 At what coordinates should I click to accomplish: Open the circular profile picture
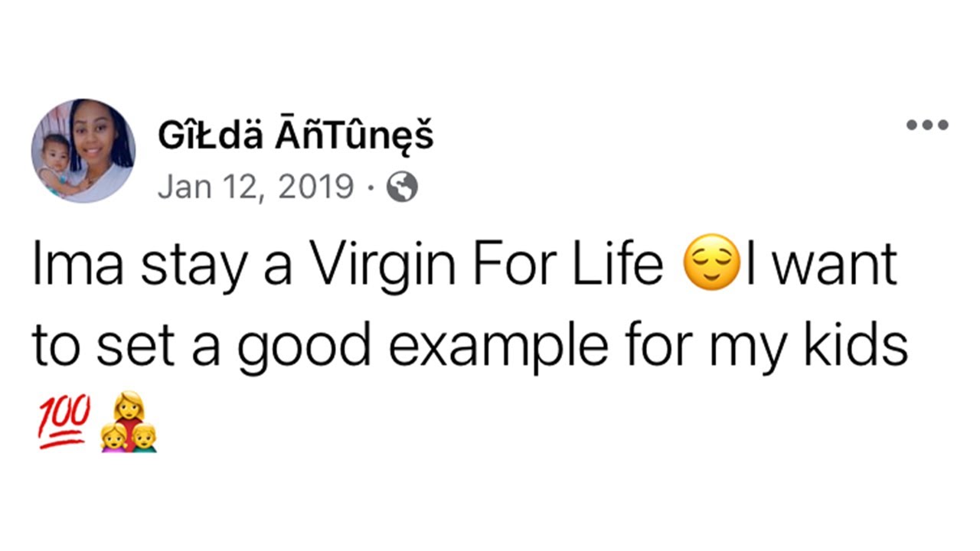(83, 151)
